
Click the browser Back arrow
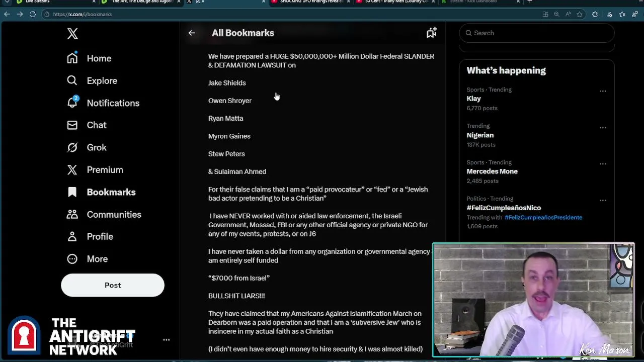coord(7,14)
